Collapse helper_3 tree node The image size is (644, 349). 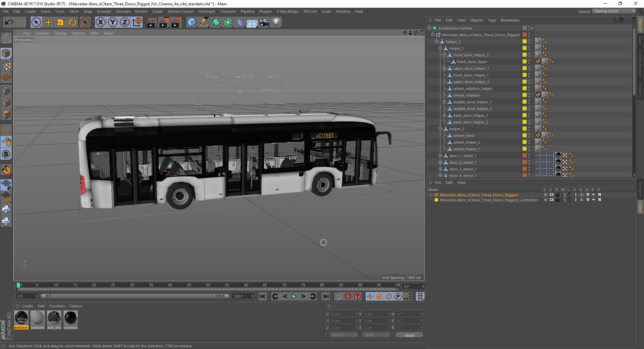point(437,42)
